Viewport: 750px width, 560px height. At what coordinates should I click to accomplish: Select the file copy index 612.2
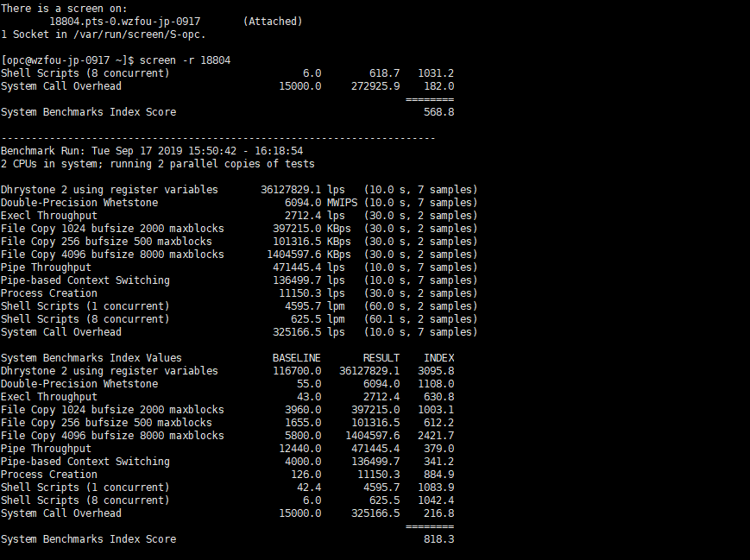click(438, 422)
